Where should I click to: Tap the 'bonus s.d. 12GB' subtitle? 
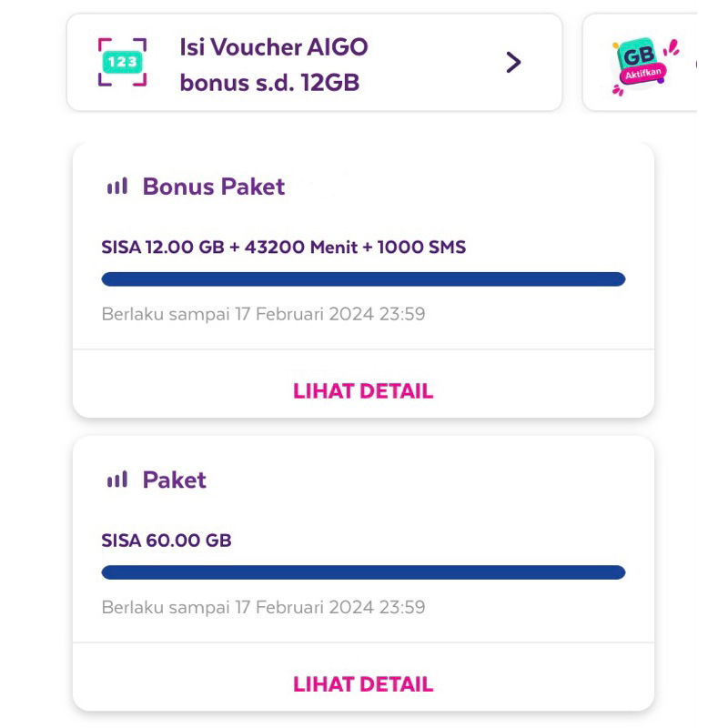[x=269, y=83]
